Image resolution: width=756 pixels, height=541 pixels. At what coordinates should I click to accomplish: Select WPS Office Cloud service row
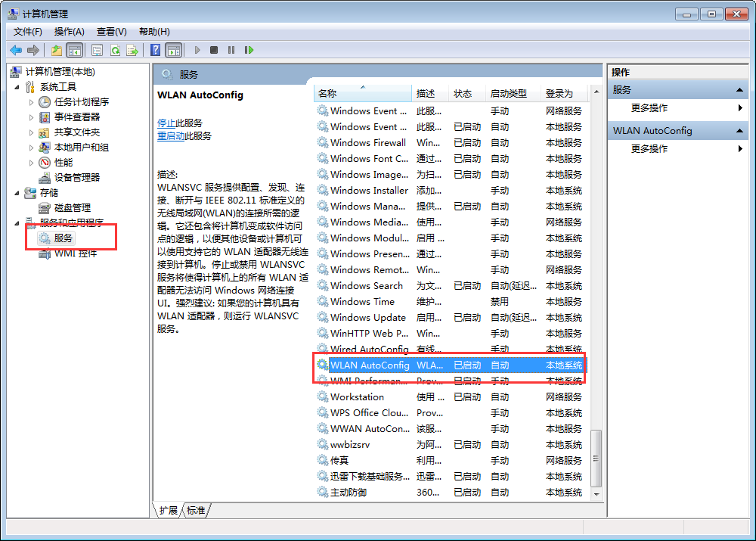tap(451, 413)
